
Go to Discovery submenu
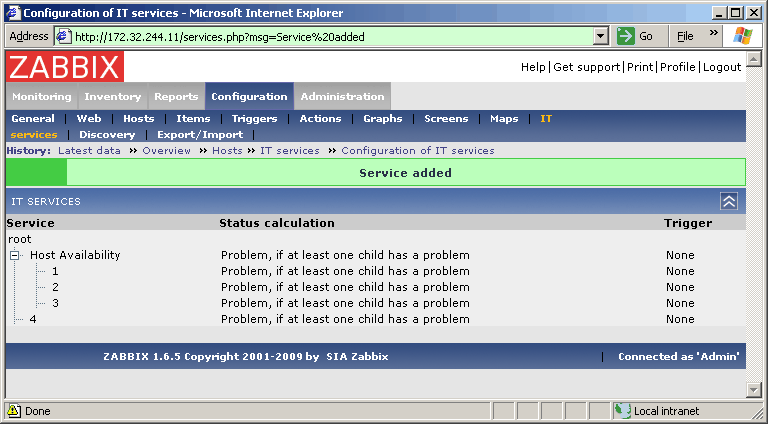coord(107,135)
